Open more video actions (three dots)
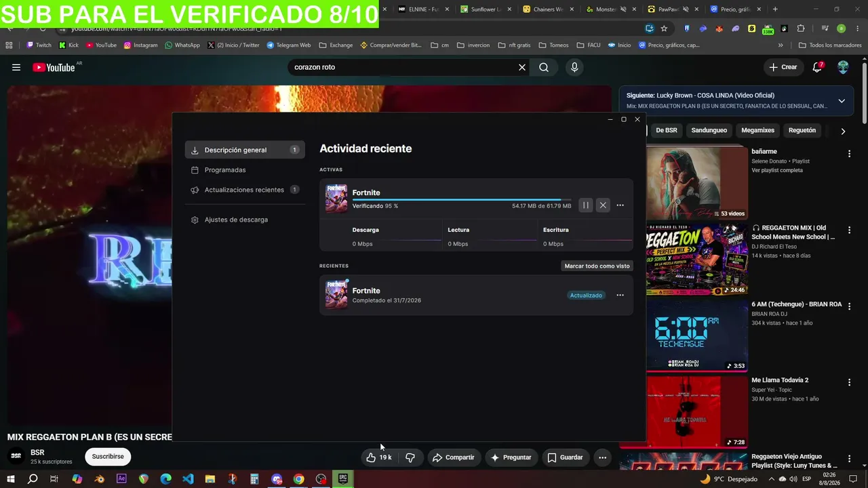The width and height of the screenshot is (868, 488). click(602, 457)
